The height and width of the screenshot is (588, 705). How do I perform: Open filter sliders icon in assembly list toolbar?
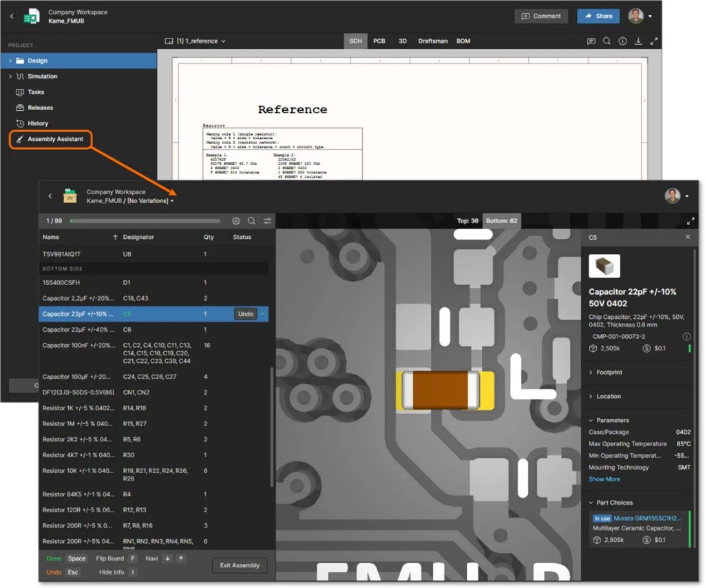point(268,221)
